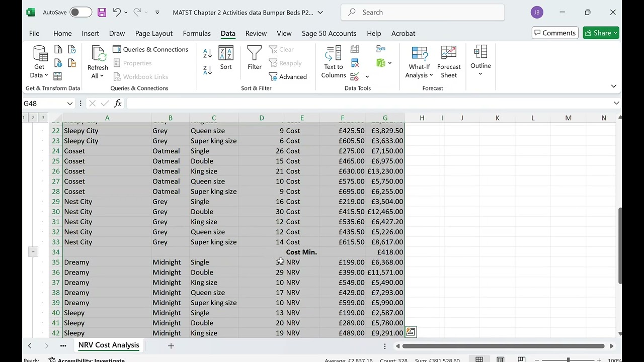Click Remove Duplicates icon
The width and height of the screenshot is (644, 362).
355,63
